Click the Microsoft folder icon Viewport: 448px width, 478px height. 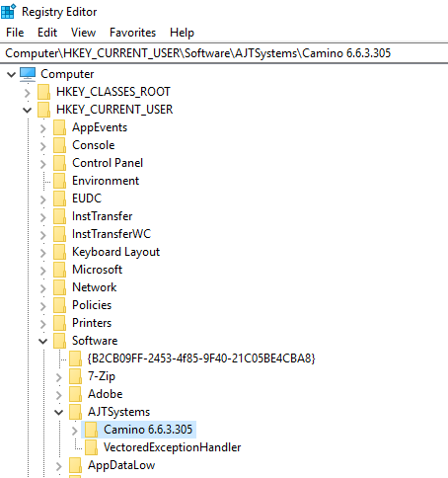tap(59, 270)
